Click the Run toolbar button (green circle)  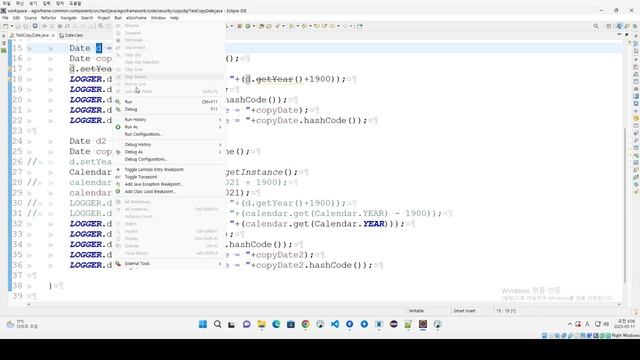247,26
